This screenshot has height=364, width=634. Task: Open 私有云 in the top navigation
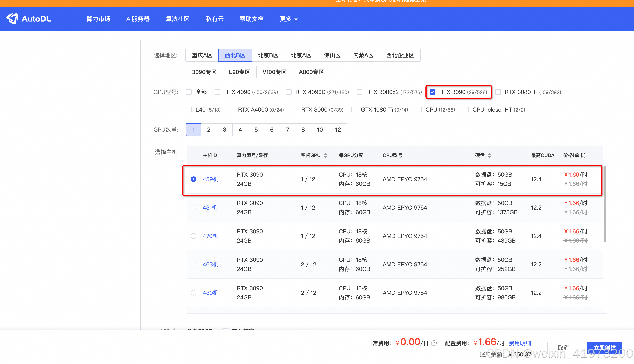coord(214,19)
